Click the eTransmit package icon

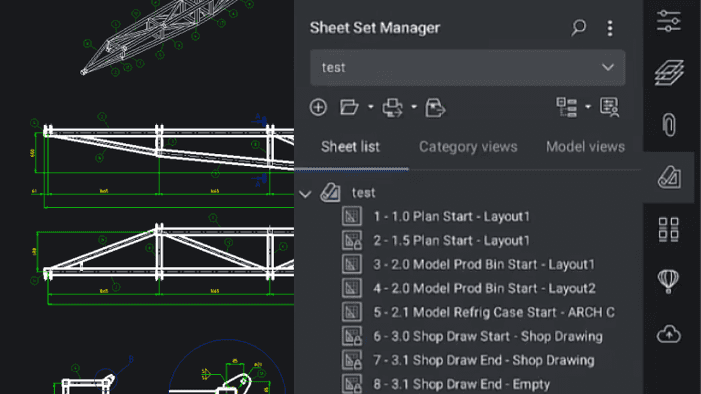coord(435,108)
